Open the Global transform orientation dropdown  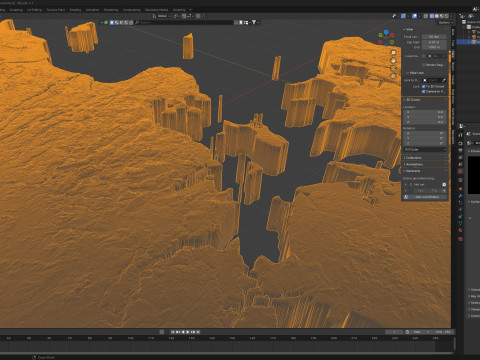click(162, 16)
